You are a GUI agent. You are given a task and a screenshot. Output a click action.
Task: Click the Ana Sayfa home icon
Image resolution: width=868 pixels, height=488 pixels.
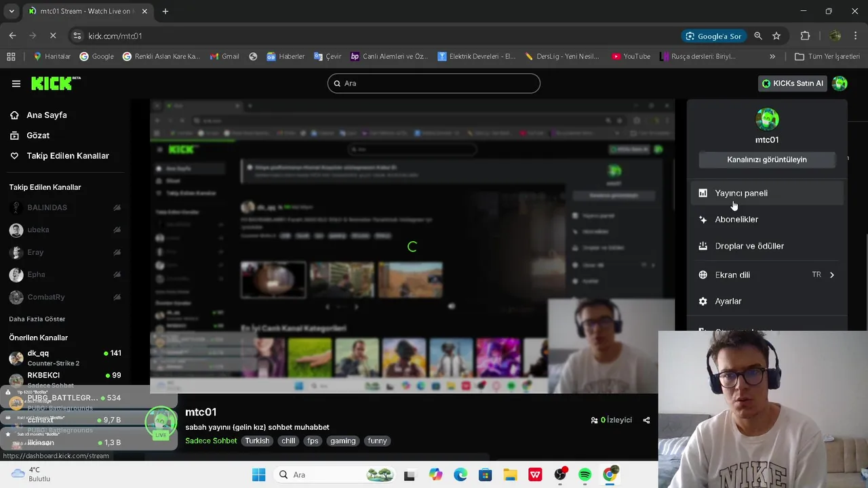click(x=14, y=115)
